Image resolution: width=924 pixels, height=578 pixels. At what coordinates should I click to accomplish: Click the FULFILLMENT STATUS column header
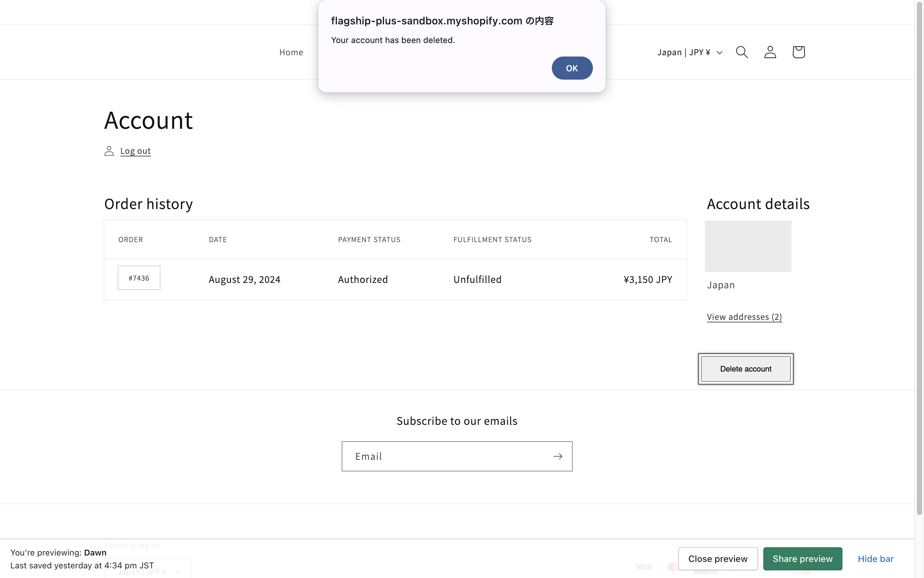point(492,240)
